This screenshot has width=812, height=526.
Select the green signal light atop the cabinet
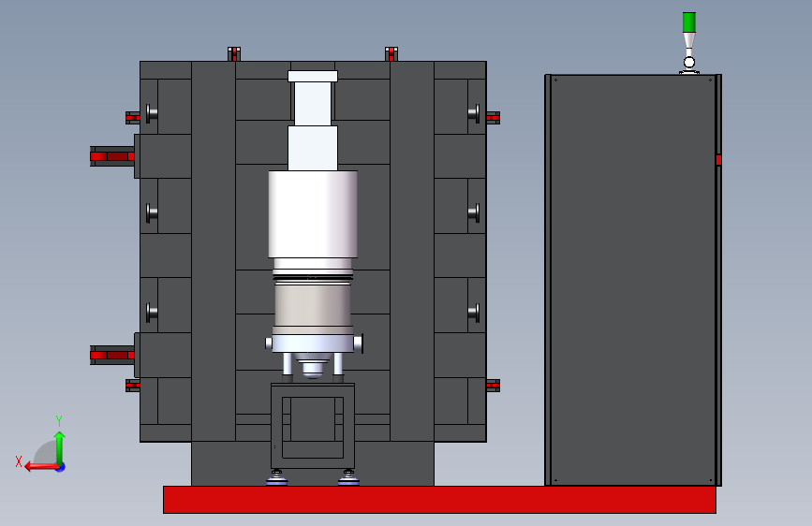(688, 22)
